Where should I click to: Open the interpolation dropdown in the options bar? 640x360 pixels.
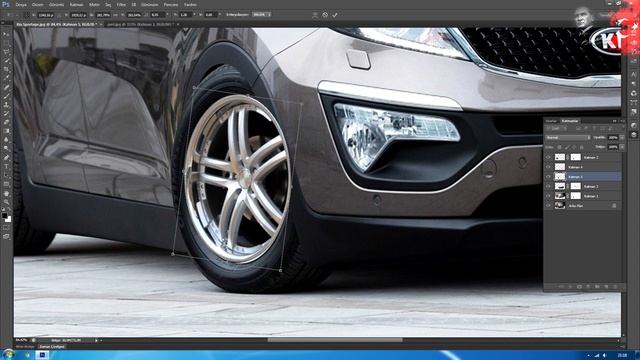[x=261, y=15]
